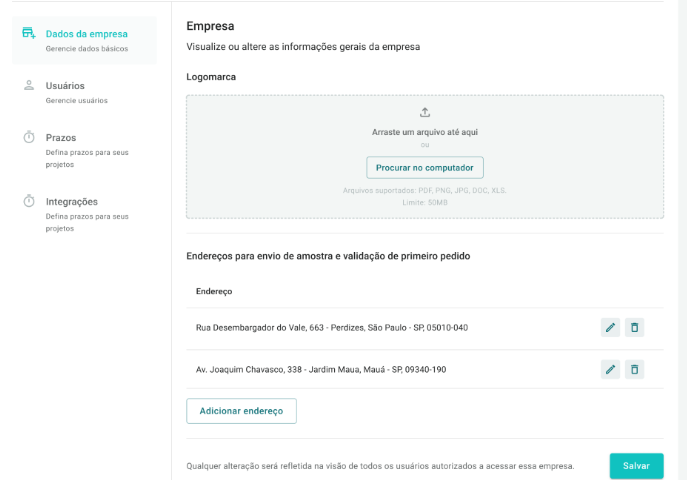
Task: Click the Arquivos suportados file types note
Action: 425,191
